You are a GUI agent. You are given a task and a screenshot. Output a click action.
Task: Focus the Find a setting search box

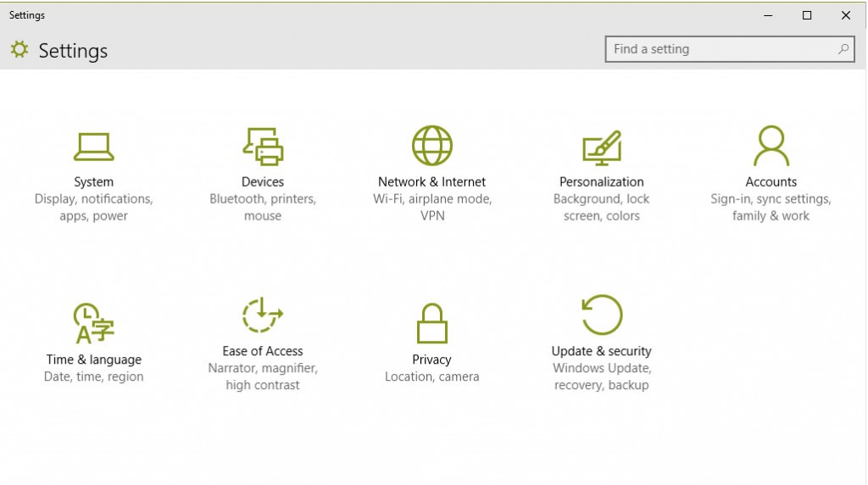[730, 49]
